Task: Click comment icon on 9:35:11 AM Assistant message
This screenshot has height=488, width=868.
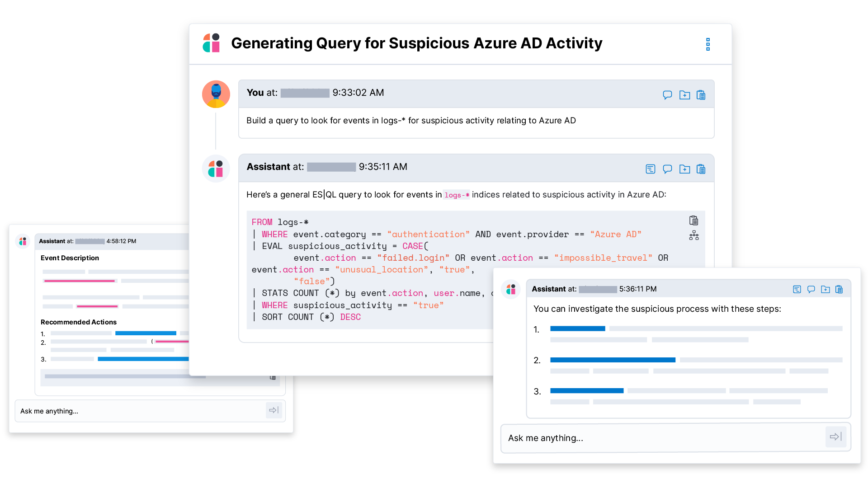Action: coord(667,169)
